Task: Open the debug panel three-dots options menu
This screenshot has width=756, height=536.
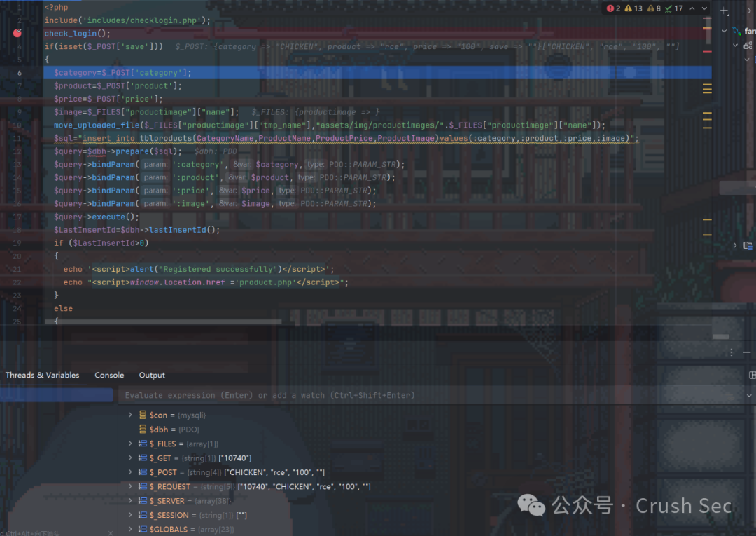Action: click(x=731, y=352)
